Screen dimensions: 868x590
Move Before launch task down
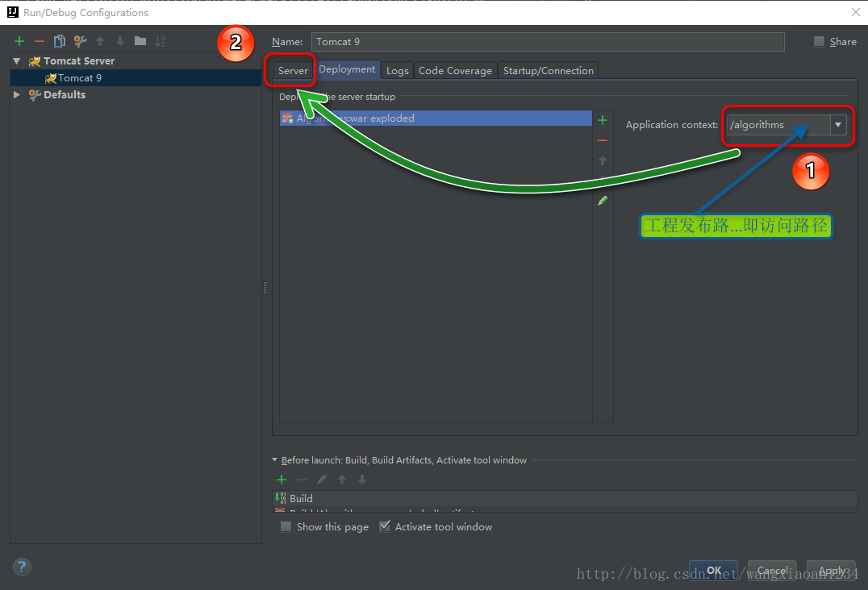pos(362,480)
